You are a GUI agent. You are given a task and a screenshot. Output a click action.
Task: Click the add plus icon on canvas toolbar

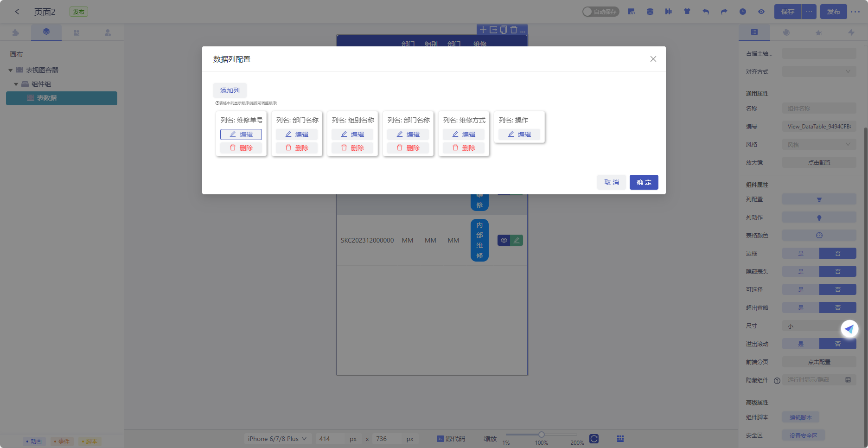[483, 30]
